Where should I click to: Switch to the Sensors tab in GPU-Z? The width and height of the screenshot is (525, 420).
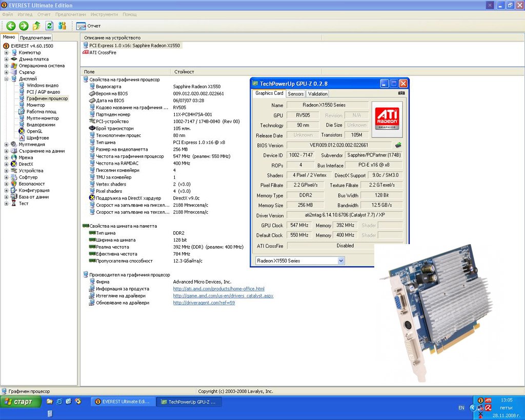(295, 94)
